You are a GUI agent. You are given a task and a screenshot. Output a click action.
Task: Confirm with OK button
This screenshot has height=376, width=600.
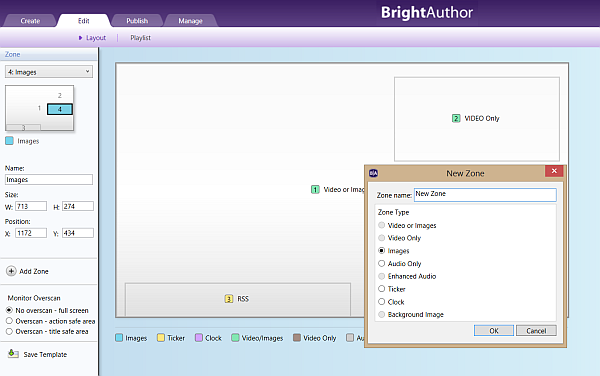click(x=494, y=330)
